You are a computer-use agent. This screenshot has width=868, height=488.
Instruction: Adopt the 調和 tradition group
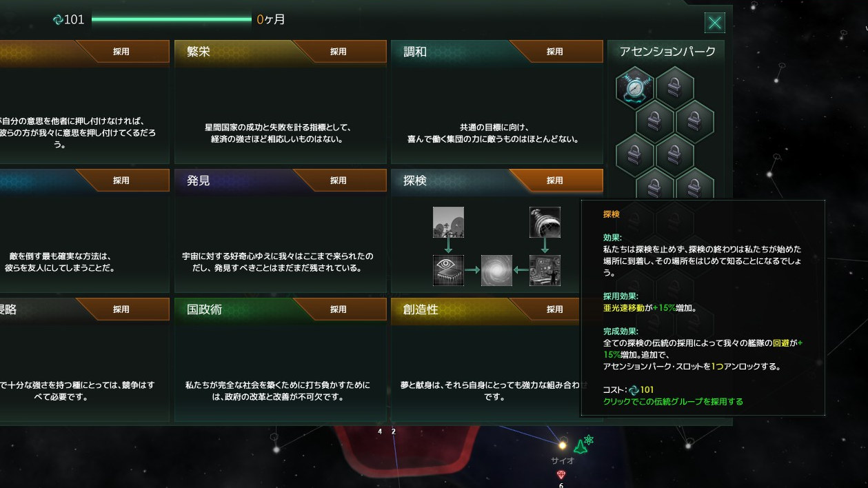(555, 52)
